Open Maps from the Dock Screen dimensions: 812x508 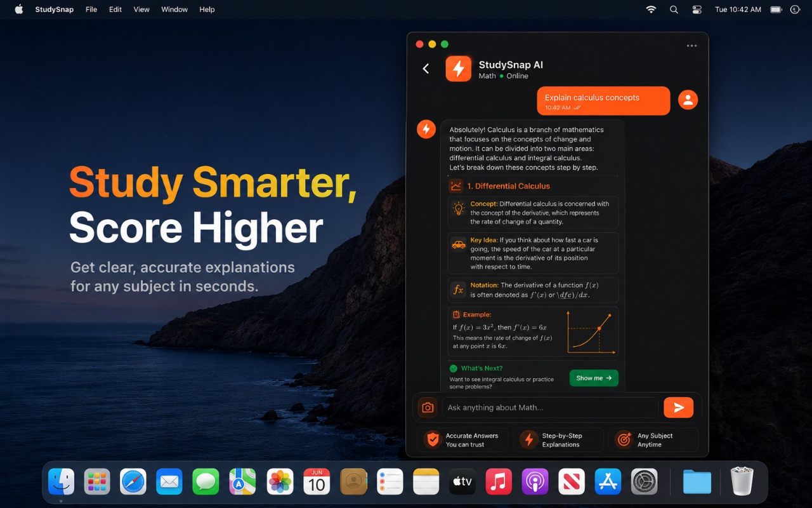point(242,481)
